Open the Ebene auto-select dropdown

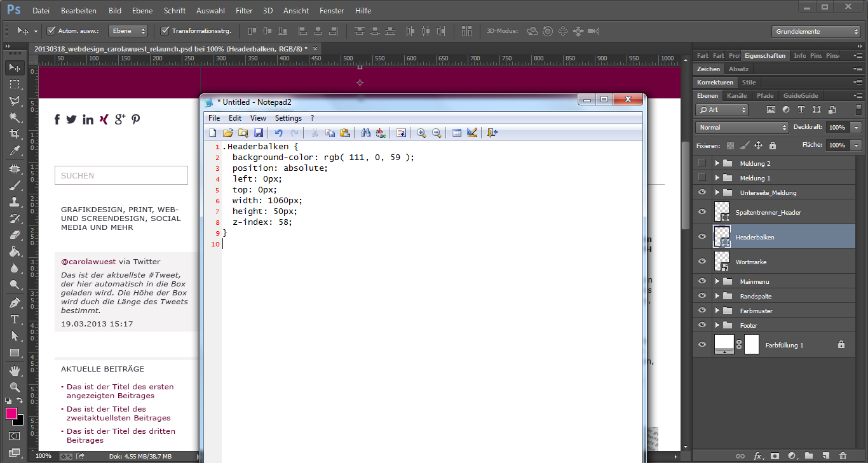tap(128, 30)
